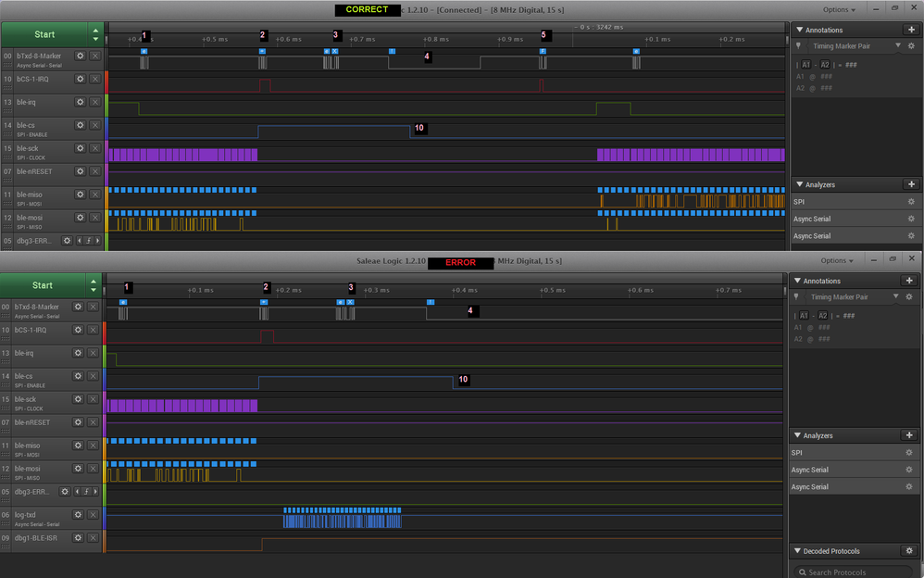This screenshot has height=578, width=924.
Task: Remove bCS-1-IRQ channel in lower window
Action: [x=93, y=330]
